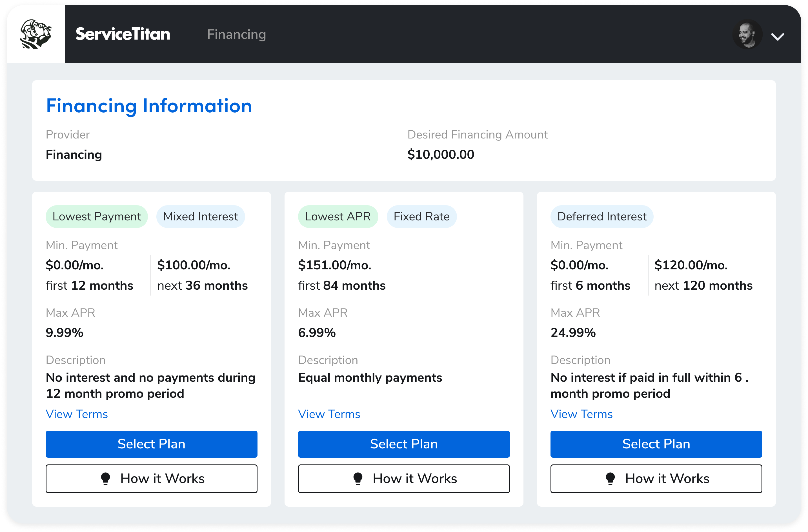Viewport: 808px width, 532px height.
Task: Click the ServiceTitan mascot logo icon
Action: coord(36,34)
